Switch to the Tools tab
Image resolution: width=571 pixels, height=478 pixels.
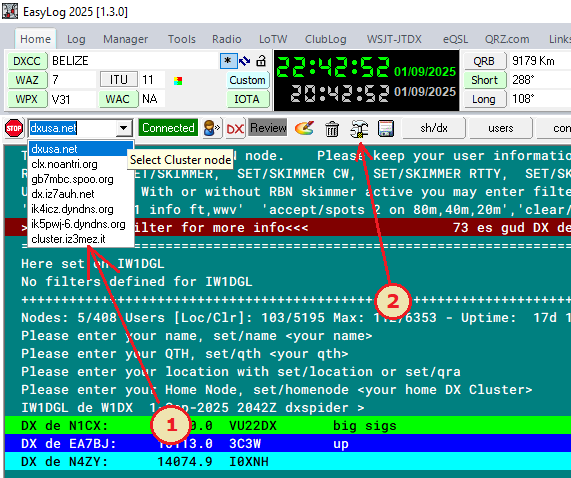point(182,39)
